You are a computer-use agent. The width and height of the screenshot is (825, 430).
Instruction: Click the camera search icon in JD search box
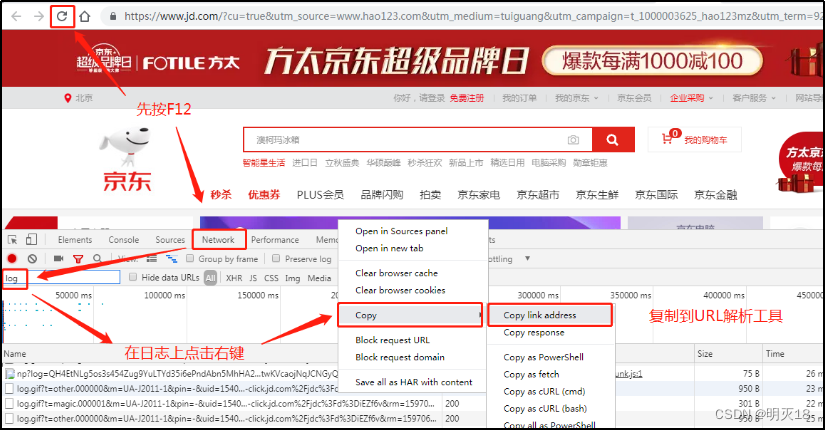coord(573,140)
